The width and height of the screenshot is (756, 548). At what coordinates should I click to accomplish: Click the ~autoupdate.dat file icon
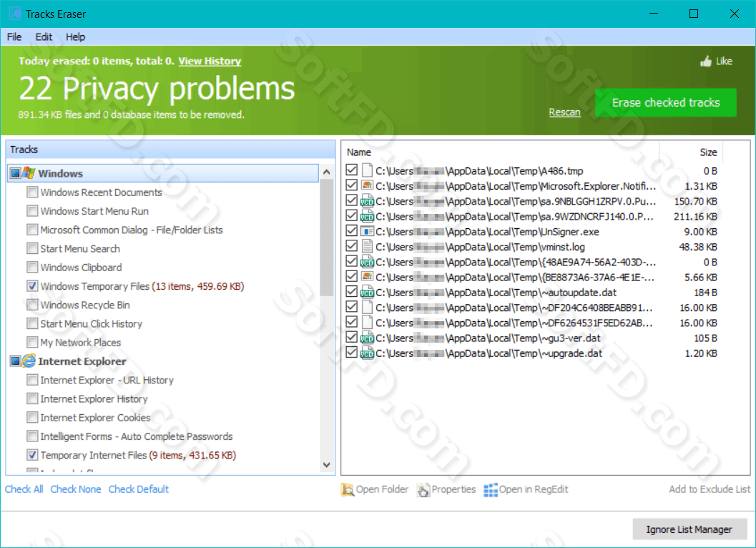pyautogui.click(x=368, y=293)
